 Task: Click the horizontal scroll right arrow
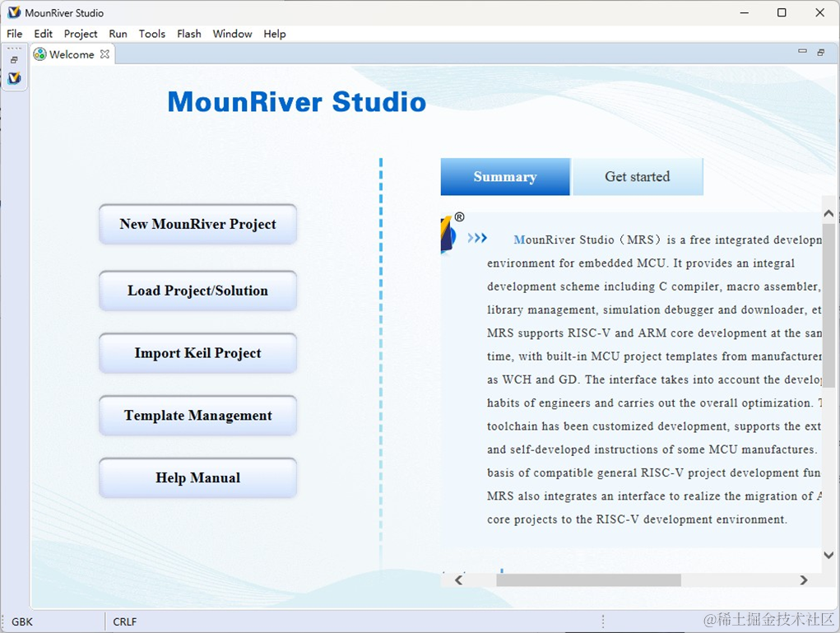tap(804, 580)
